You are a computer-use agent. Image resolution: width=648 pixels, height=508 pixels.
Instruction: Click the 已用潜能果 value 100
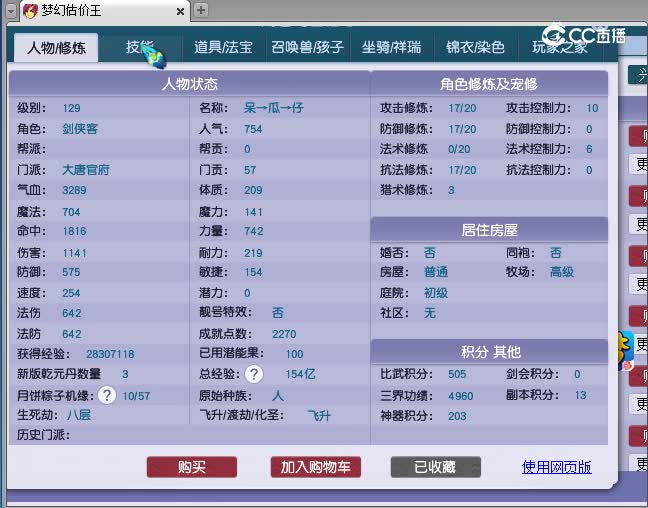tap(294, 354)
